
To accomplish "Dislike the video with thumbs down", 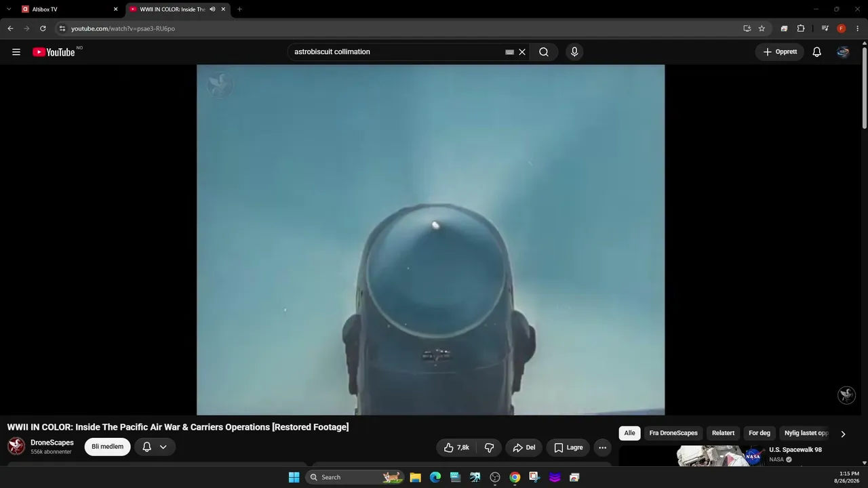I will point(489,447).
